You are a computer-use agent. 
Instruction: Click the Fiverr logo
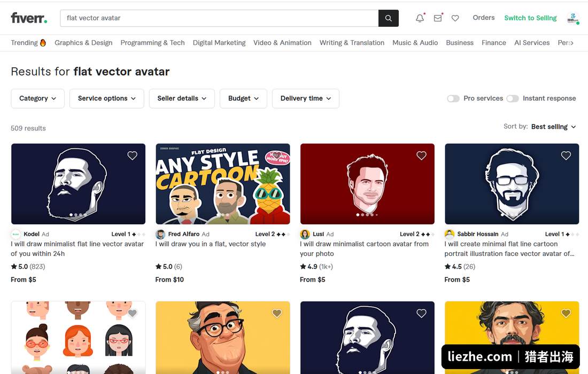(x=29, y=18)
